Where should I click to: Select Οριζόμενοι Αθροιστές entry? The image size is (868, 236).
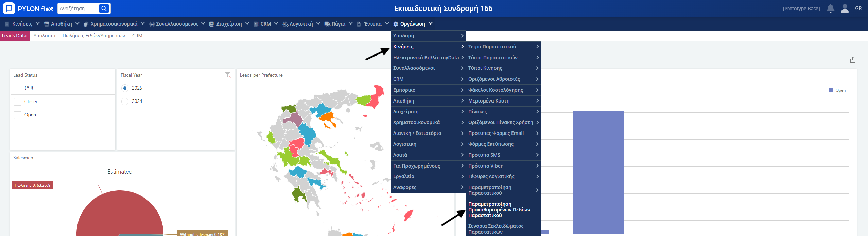(503, 79)
